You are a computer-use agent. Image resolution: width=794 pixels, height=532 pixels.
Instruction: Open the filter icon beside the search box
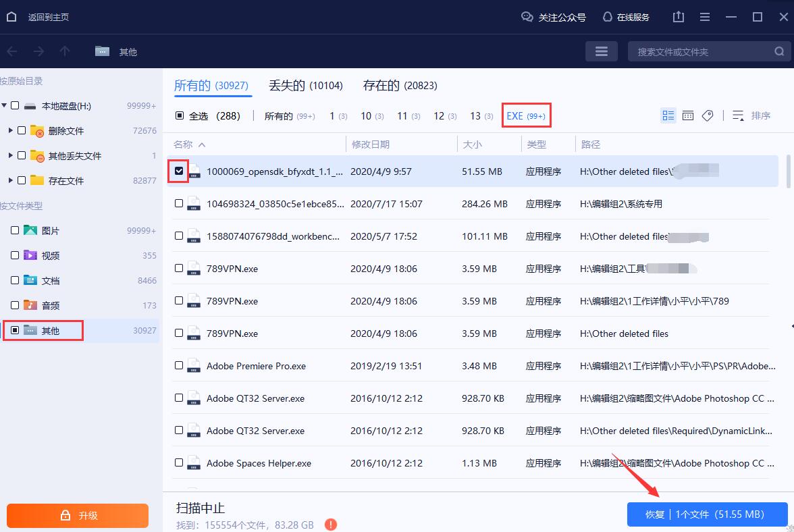601,51
